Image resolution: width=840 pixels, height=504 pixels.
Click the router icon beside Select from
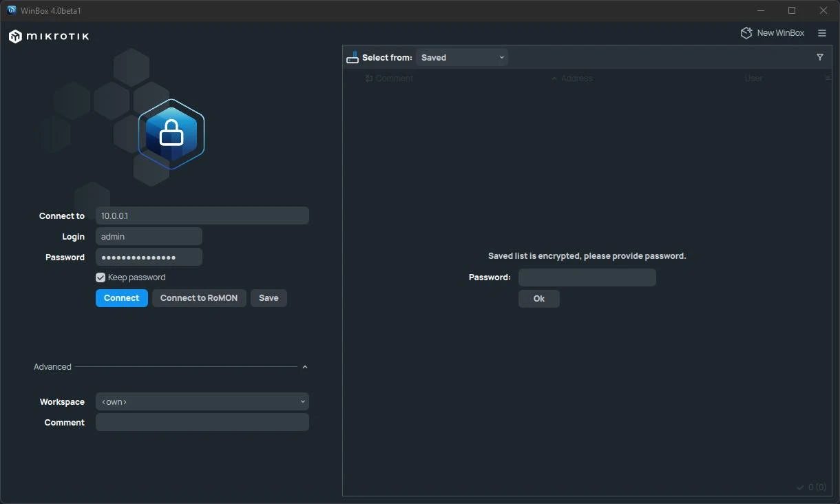click(353, 58)
